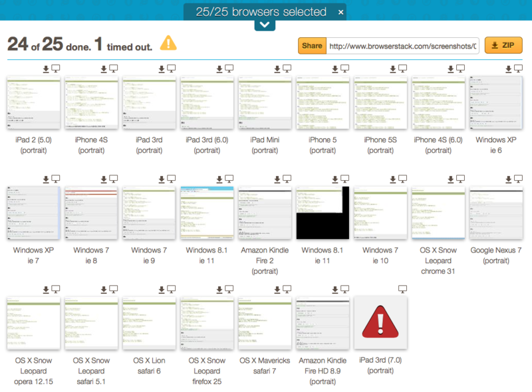Click the 'iPad 3rd (6.0) (portrait)' label

click(x=207, y=145)
